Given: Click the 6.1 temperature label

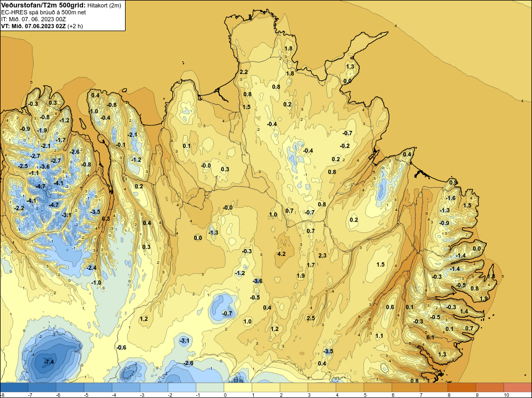Looking at the screenshot, I should coord(430,337).
